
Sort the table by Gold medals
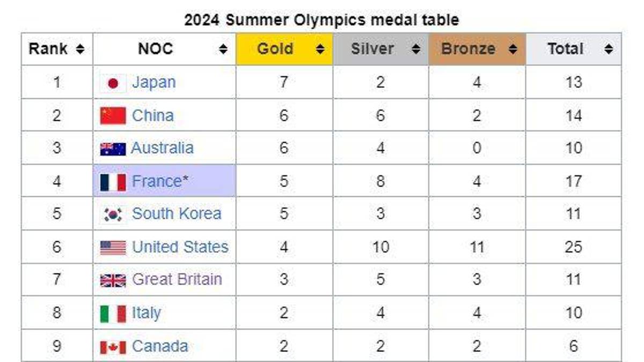click(321, 48)
